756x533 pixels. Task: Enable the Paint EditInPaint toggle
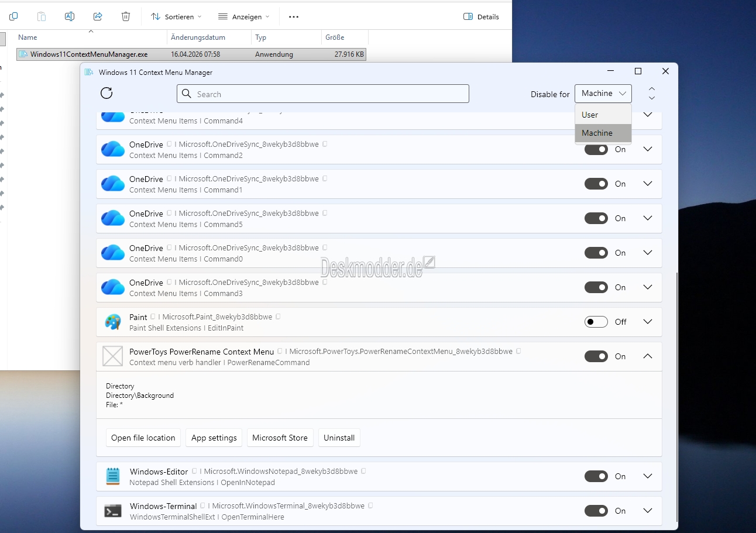coord(596,322)
